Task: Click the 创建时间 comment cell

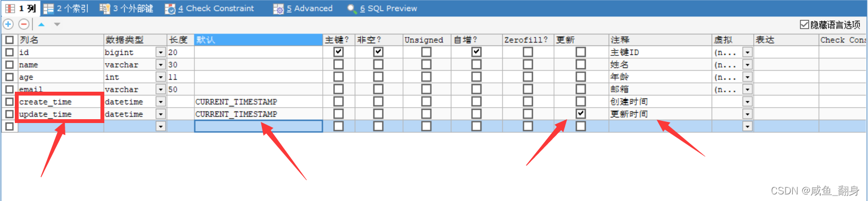Action: pos(660,102)
